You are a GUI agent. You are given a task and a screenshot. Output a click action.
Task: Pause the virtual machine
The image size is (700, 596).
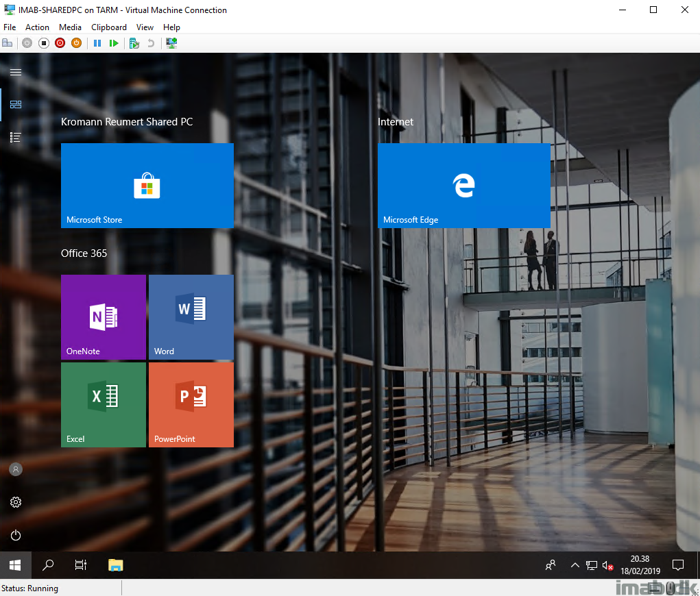coord(97,43)
